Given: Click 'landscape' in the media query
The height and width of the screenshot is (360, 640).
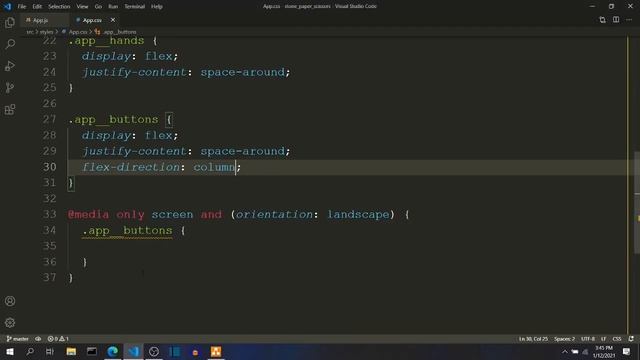Looking at the screenshot, I should point(358,214).
